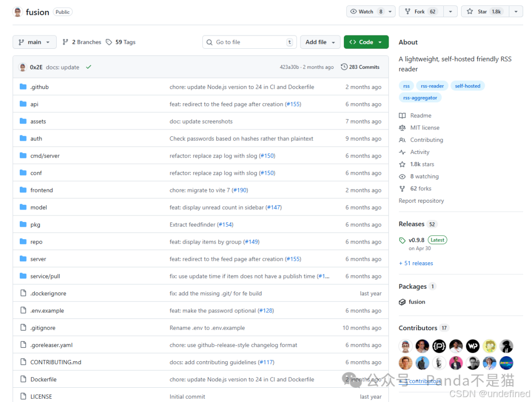Focus the Go to file search field
The image size is (532, 402).
[249, 42]
